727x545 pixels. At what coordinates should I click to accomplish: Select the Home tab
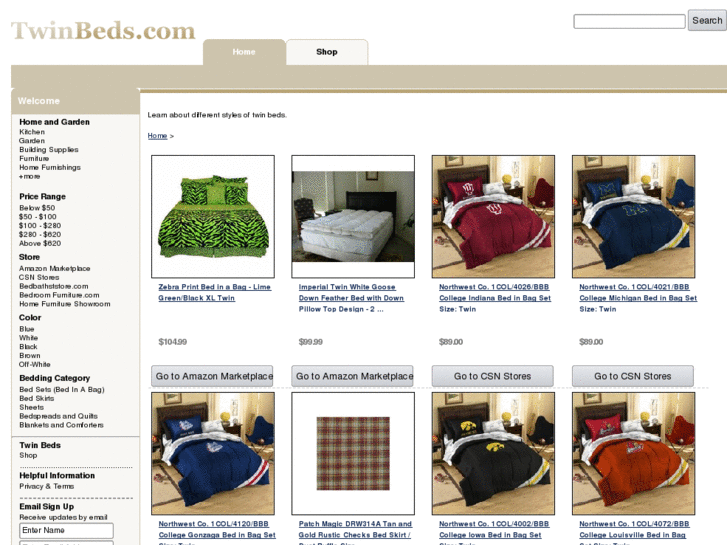[244, 52]
